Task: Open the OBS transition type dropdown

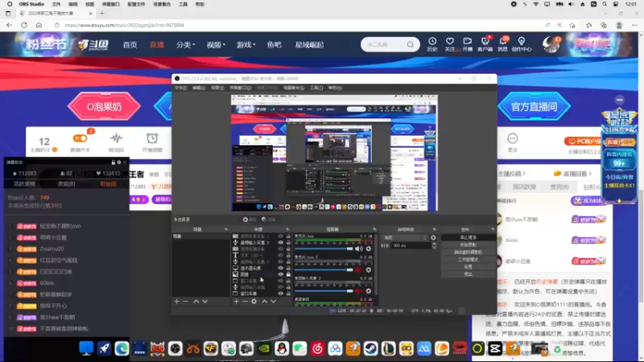Action: 406,237
